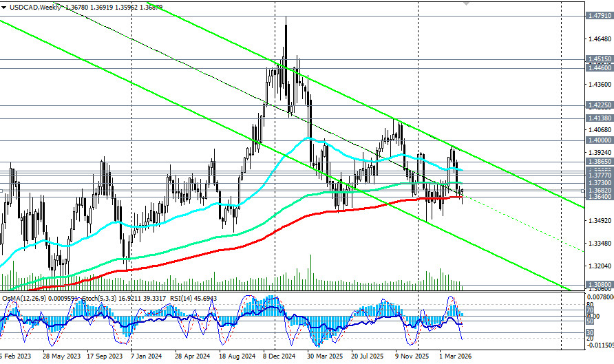This screenshot has width=614, height=364.
Task: Click the 1.43600 price scale value
Action: tap(600, 84)
